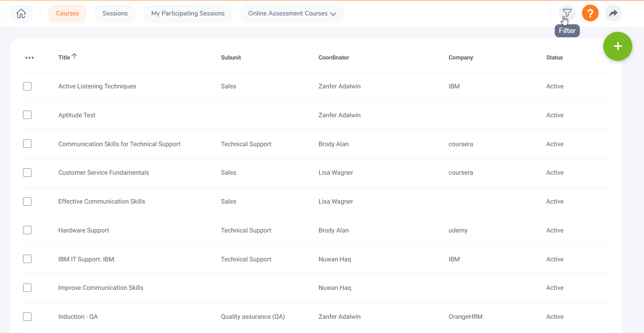Switch to the Sessions tab
The width and height of the screenshot is (644, 333).
coord(115,13)
